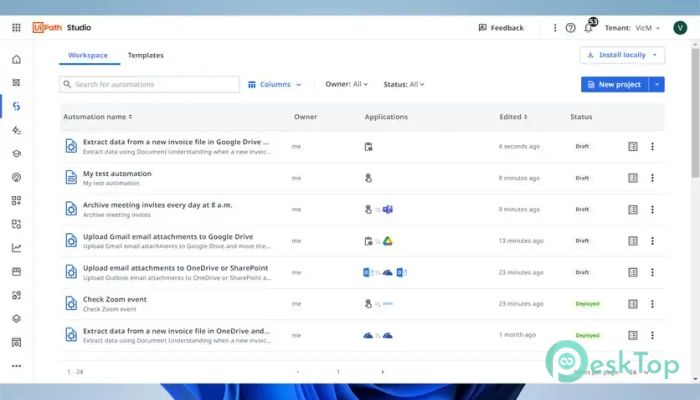Open more options for Check Zoom event row

pyautogui.click(x=652, y=304)
